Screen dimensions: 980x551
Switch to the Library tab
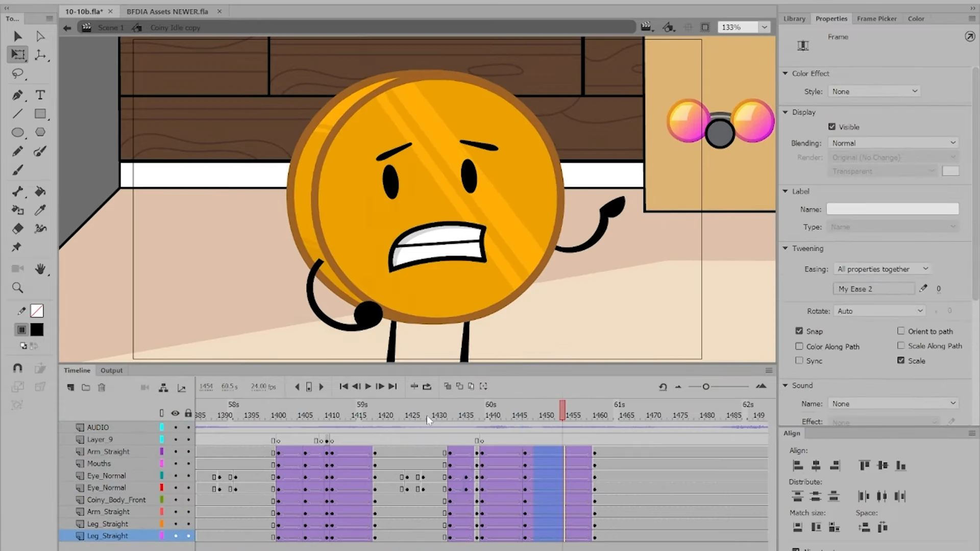[794, 18]
